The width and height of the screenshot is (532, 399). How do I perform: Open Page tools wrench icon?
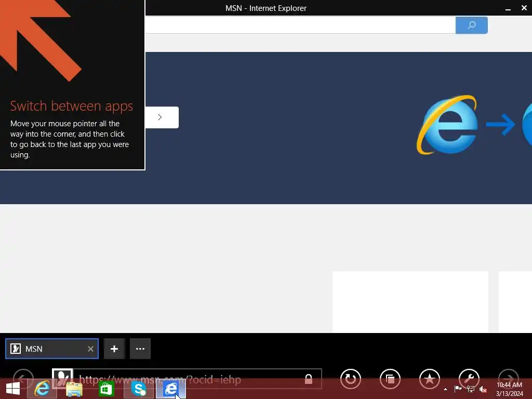(x=469, y=379)
